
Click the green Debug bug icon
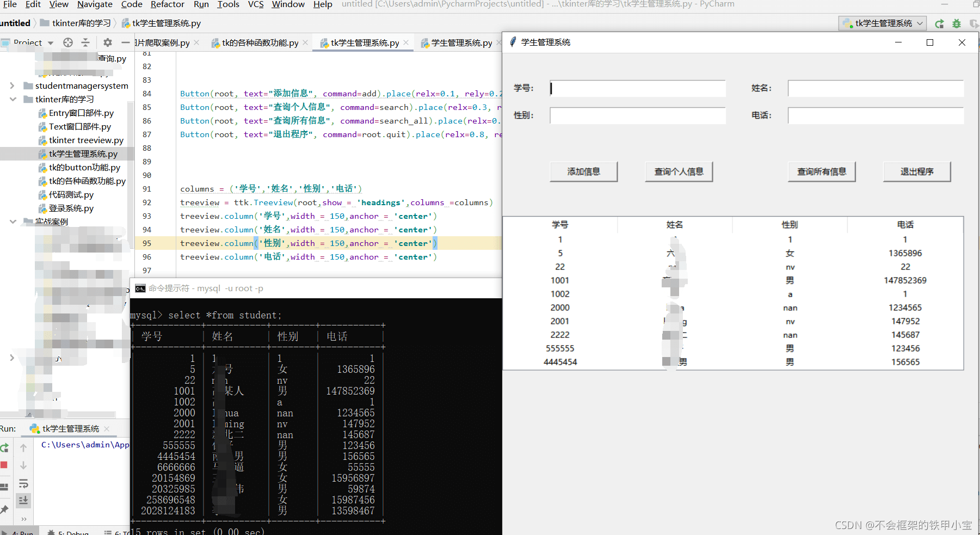957,23
